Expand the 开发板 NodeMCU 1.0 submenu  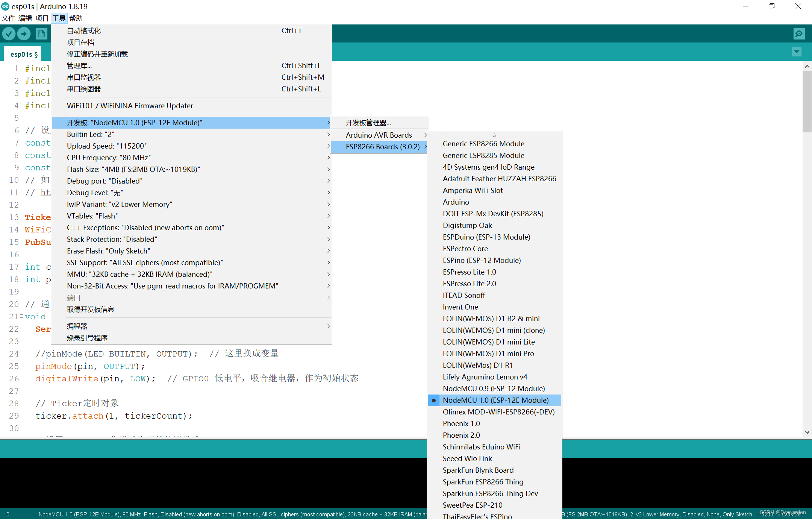(x=192, y=123)
